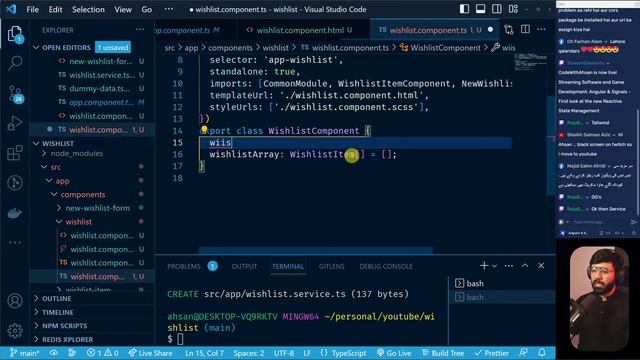Switch to the Output panel tab
640x360 pixels.
click(244, 266)
